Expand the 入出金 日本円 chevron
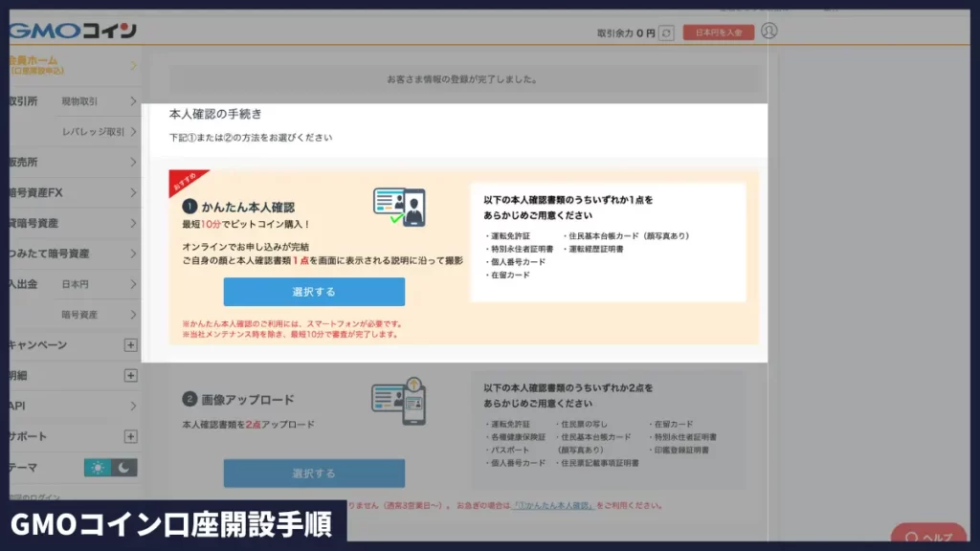 133,284
